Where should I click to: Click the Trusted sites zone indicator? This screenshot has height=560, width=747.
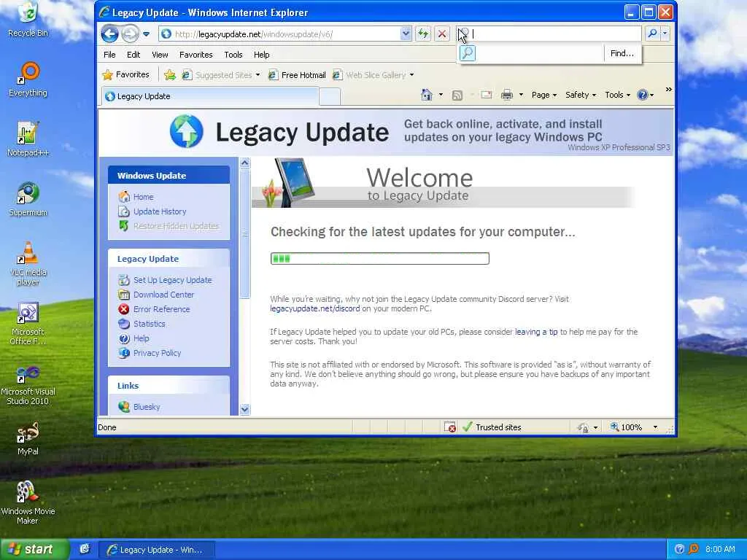(x=491, y=427)
